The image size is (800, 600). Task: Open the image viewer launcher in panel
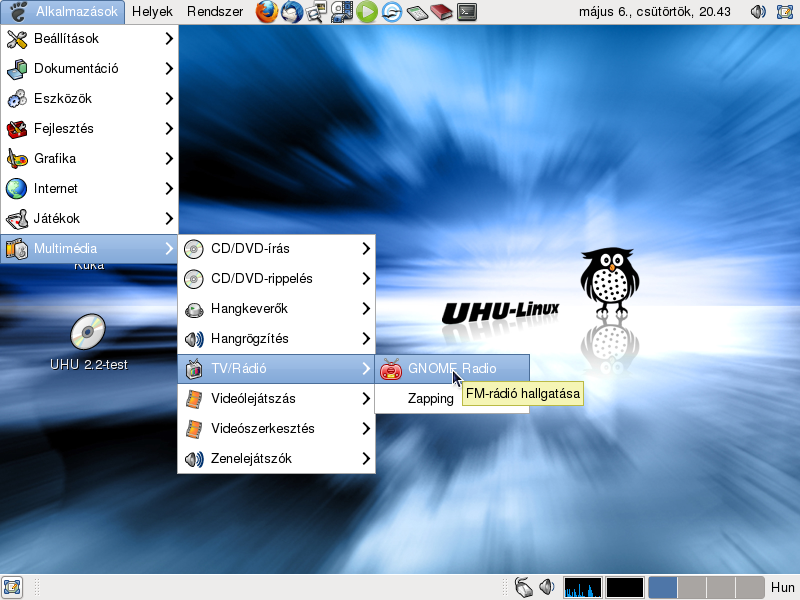point(316,12)
